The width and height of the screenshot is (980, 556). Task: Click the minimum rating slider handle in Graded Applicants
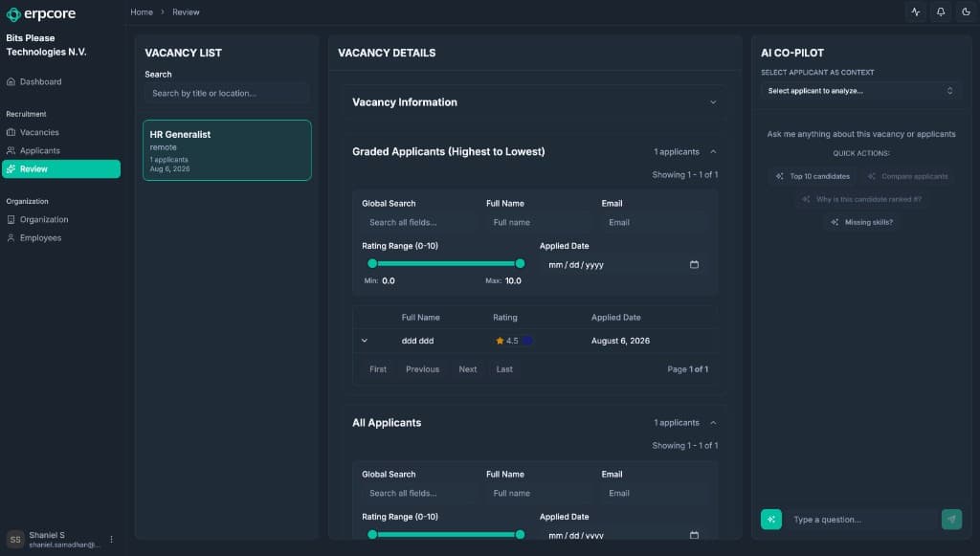coord(372,263)
